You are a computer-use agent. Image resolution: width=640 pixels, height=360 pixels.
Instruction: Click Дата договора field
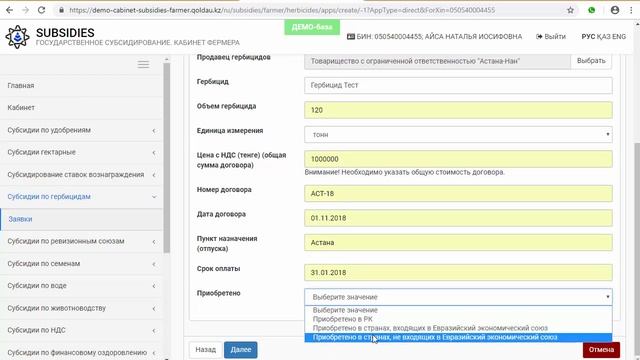458,218
